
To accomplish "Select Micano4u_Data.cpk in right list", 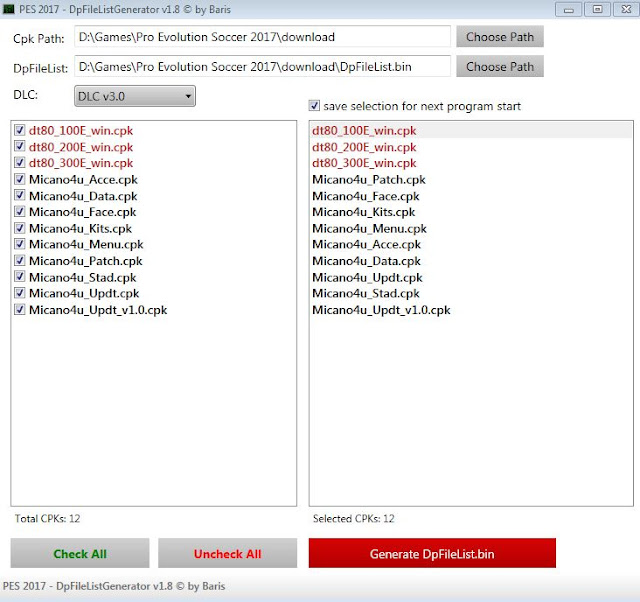I will [x=471, y=261].
